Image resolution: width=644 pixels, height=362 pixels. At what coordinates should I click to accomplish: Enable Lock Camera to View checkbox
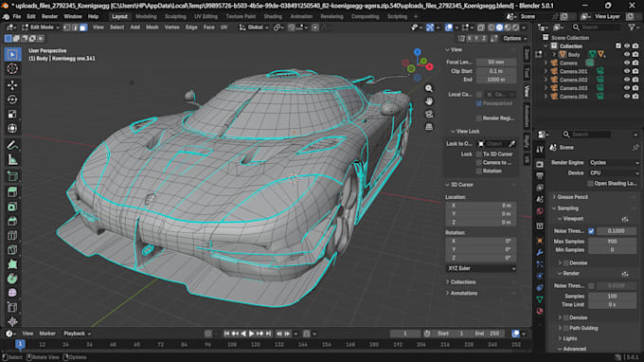coord(479,163)
